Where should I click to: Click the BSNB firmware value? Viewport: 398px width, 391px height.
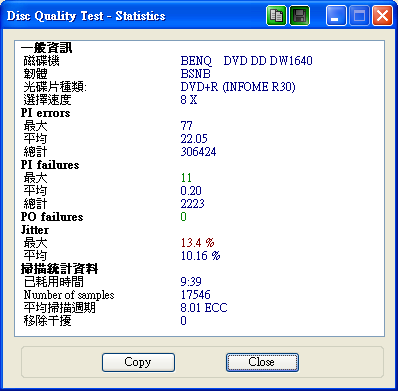point(196,74)
